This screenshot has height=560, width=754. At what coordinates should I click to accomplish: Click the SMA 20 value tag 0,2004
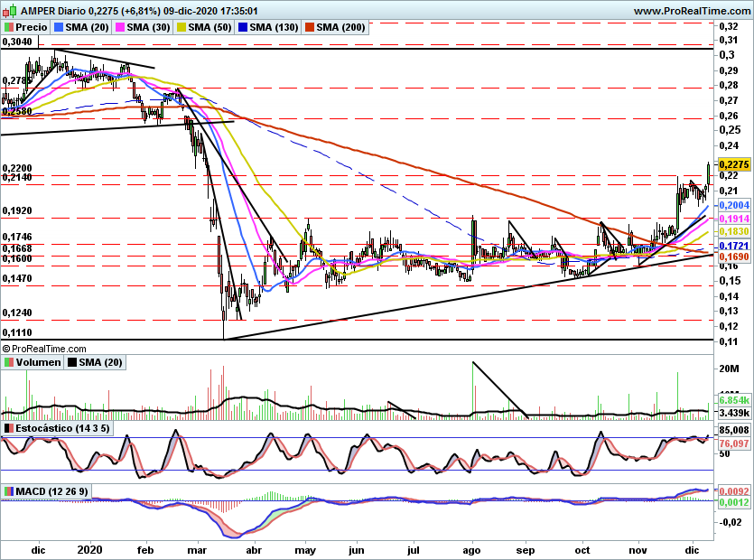tap(734, 205)
